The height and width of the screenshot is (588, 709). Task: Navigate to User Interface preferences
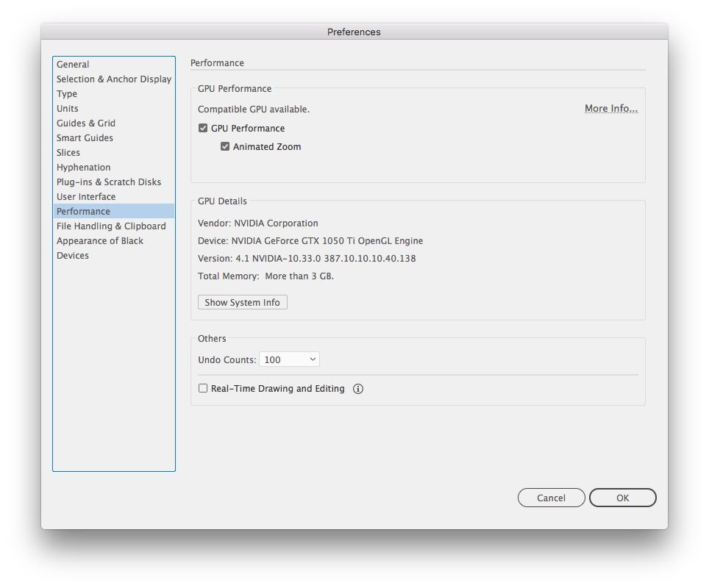[x=86, y=196]
